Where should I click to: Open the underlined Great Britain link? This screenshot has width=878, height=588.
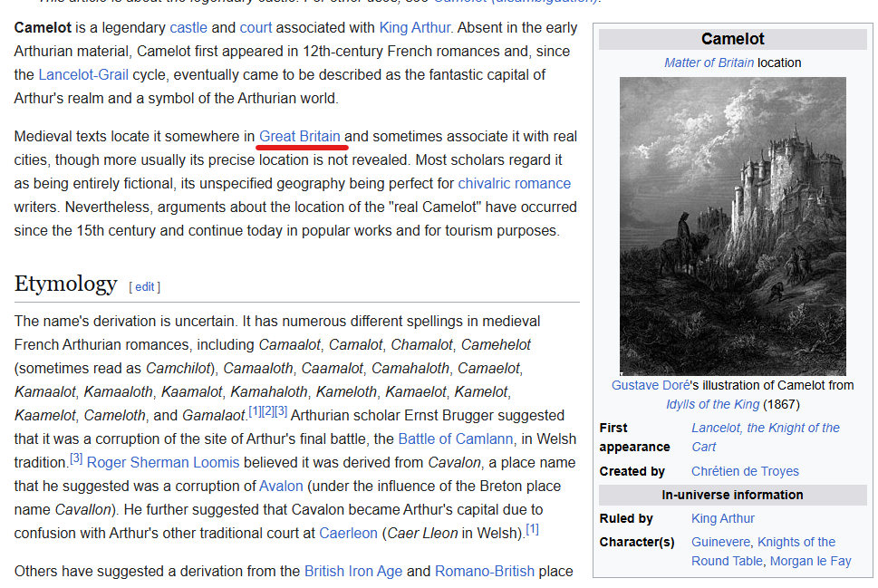pos(300,136)
